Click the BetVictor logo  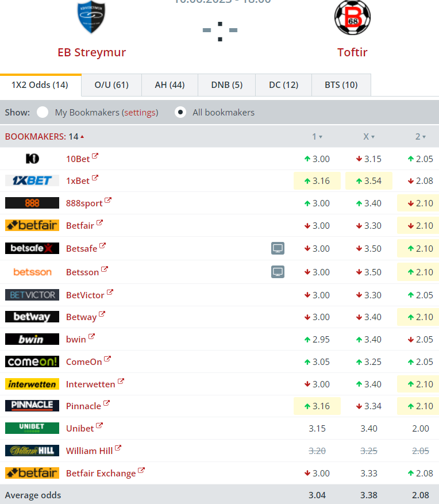point(32,295)
